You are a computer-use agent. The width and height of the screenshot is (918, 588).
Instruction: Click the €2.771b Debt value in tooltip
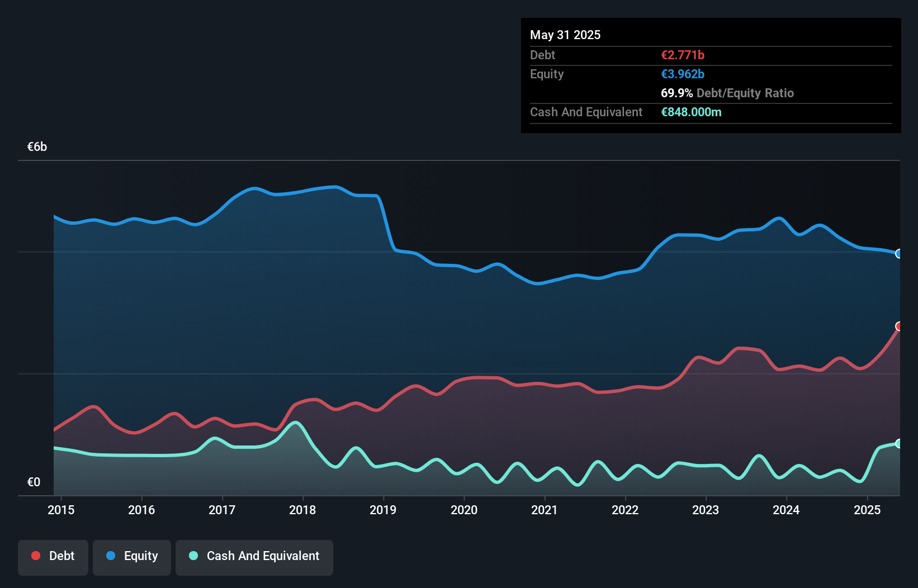pos(683,55)
